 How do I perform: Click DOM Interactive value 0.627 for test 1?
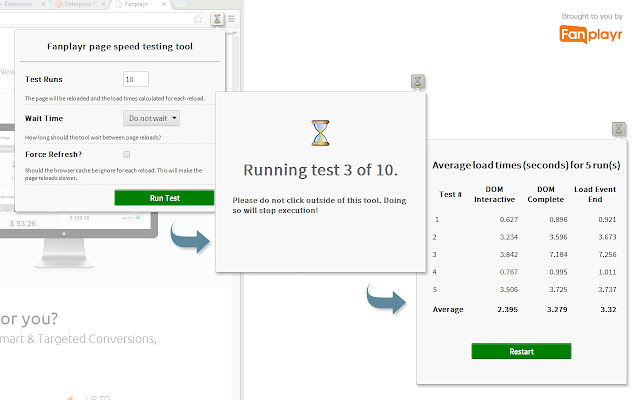pyautogui.click(x=509, y=220)
